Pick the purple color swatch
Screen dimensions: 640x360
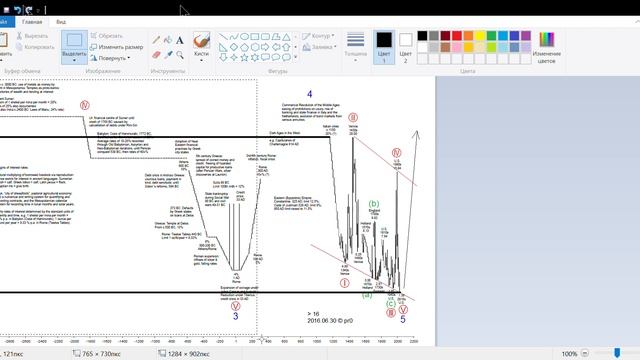click(x=526, y=36)
